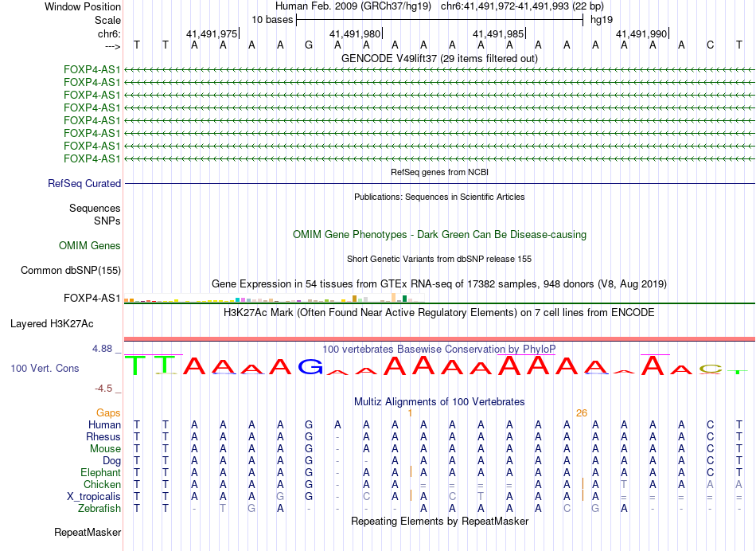
Task: Click the hg19 label next to the scale bar
Action: pyautogui.click(x=602, y=20)
